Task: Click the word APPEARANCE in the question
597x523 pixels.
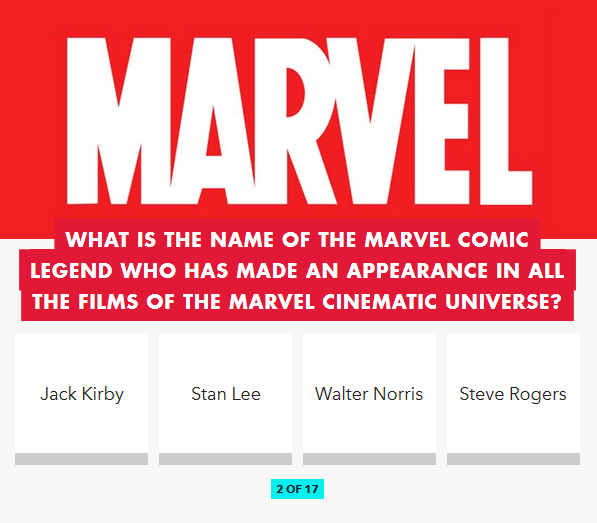Action: coord(417,271)
